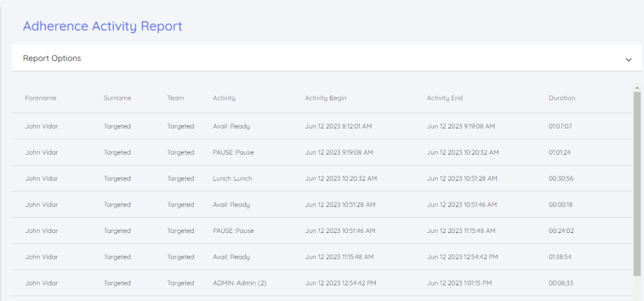Click the 01:07:07 duration value
644x301 pixels.
click(560, 126)
